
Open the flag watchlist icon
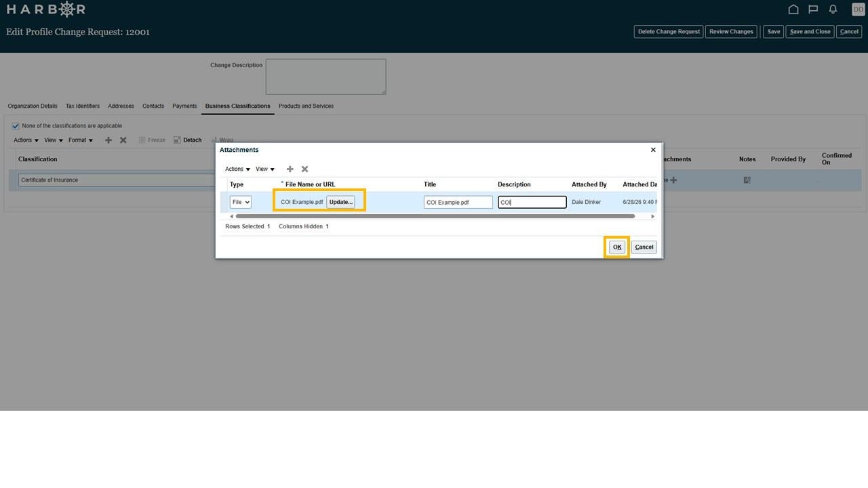click(x=813, y=9)
